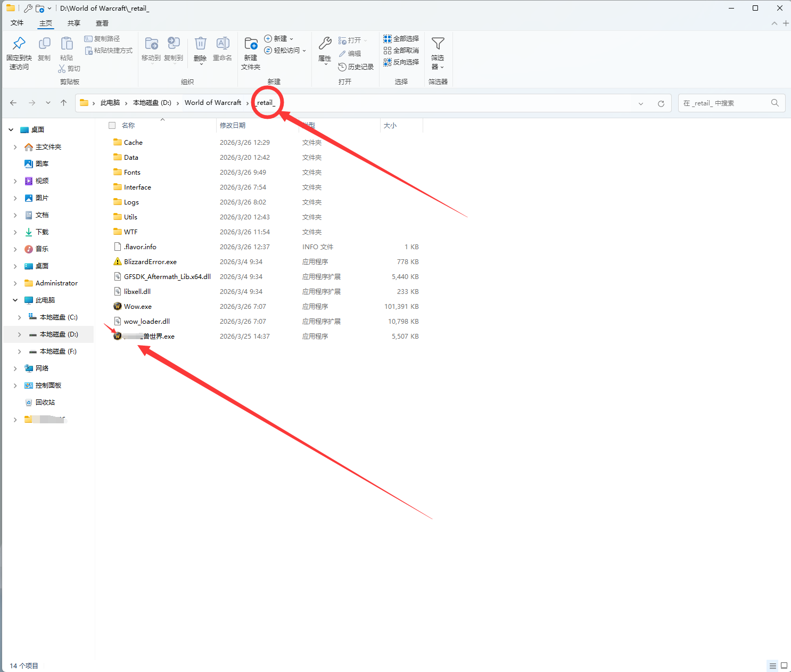Image resolution: width=791 pixels, height=672 pixels.
Task: Click the Delete icon in ribbon
Action: point(200,44)
